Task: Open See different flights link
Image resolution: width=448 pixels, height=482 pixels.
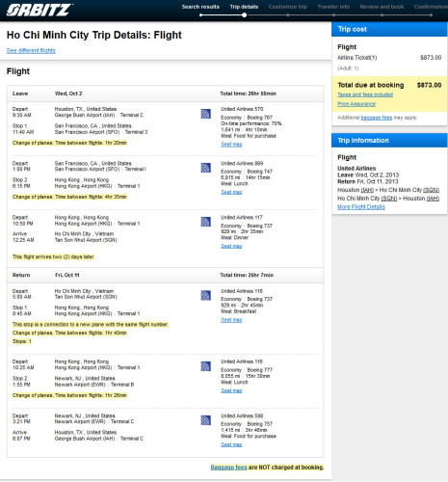Action: click(x=31, y=50)
